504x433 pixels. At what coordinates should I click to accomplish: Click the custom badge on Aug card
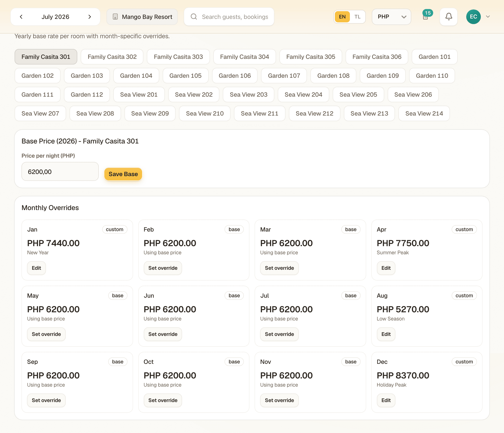(x=464, y=296)
